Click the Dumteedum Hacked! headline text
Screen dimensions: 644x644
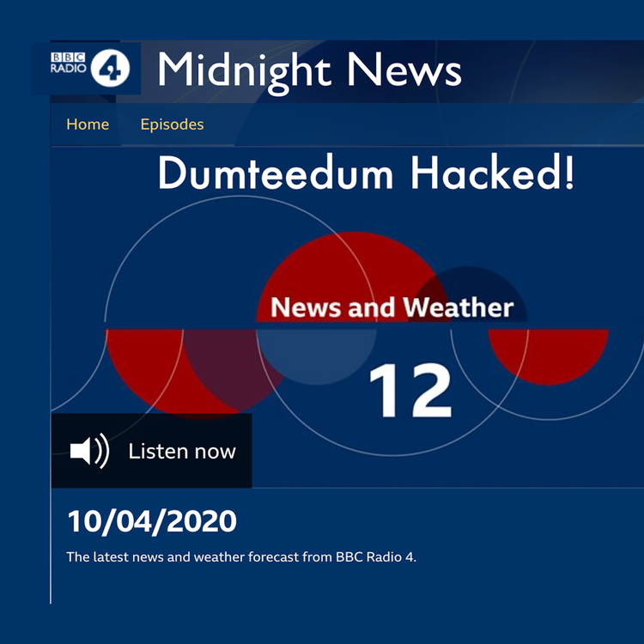366,173
